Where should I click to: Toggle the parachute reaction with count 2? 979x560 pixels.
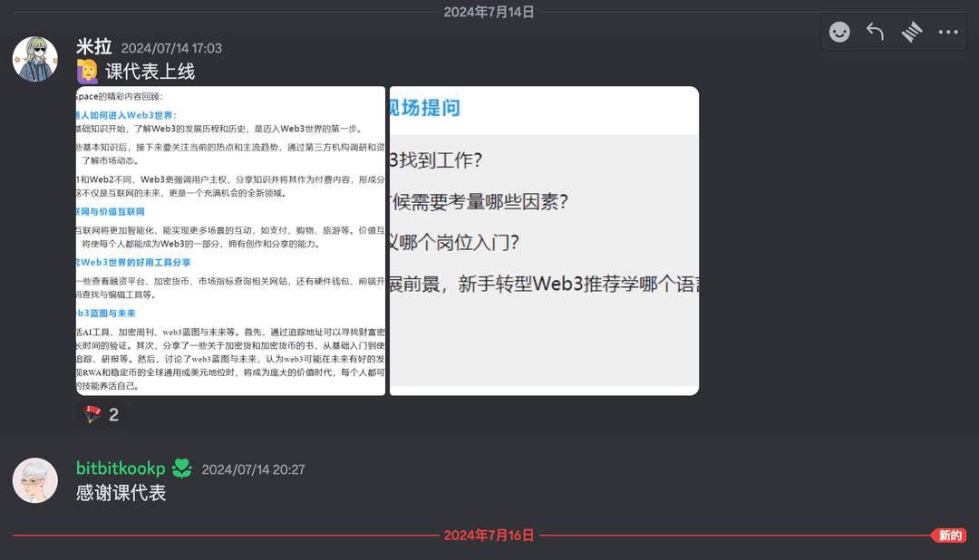[x=102, y=415]
